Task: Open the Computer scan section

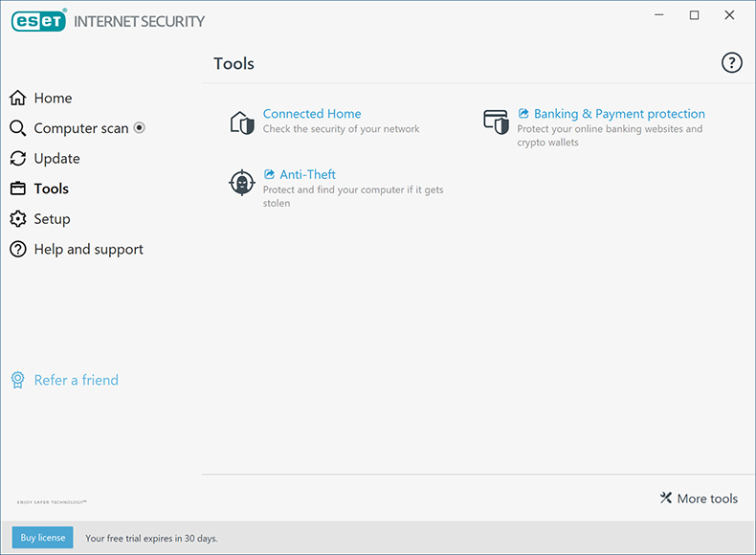Action: click(81, 128)
